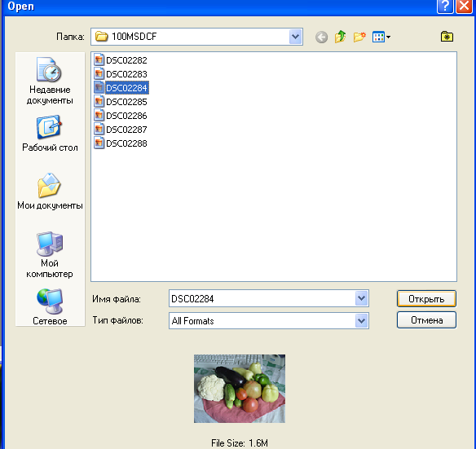Close the Open dialog
476x449 pixels.
(464, 7)
